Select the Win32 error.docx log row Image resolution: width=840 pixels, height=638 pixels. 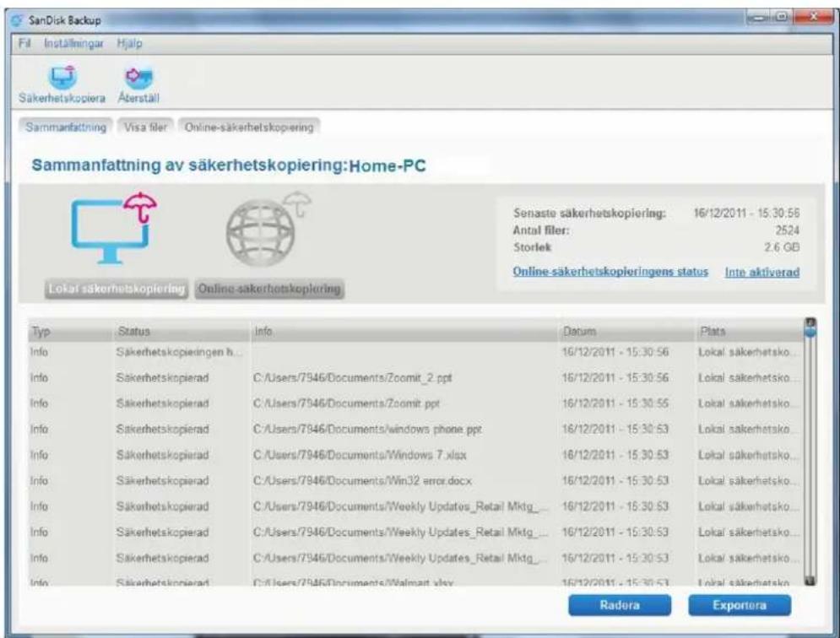[x=415, y=481]
